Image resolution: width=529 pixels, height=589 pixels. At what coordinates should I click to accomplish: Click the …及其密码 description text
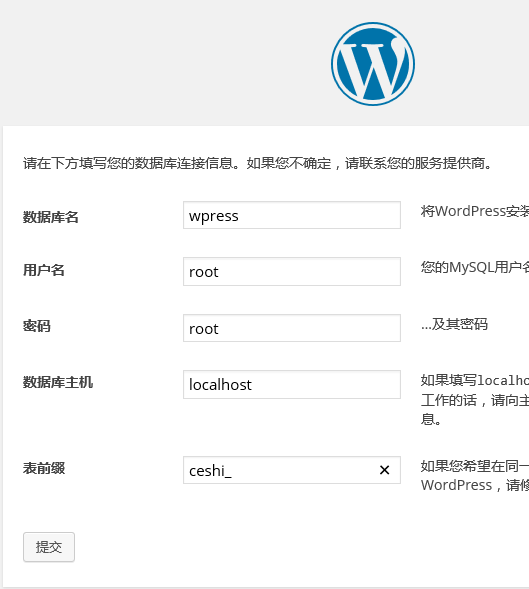pyautogui.click(x=454, y=324)
